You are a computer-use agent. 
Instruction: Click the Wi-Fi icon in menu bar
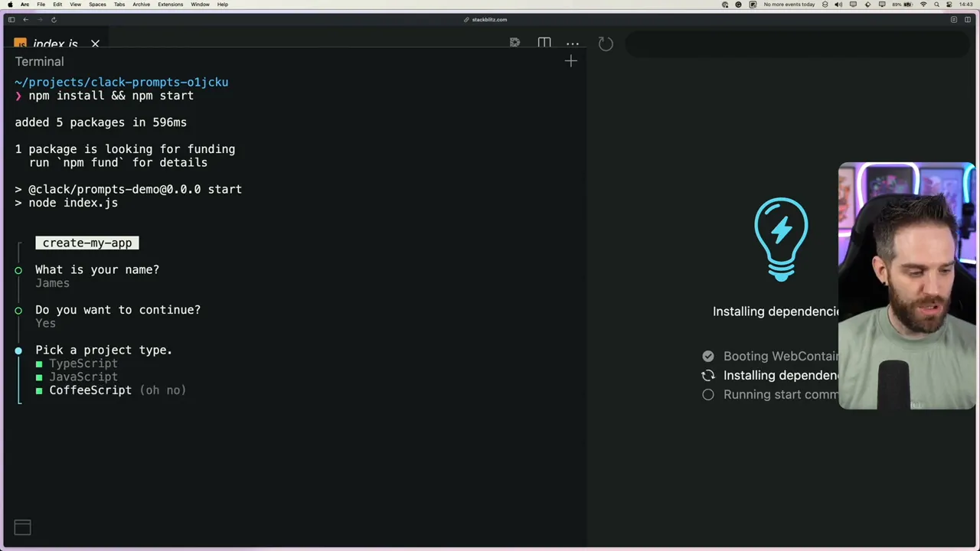923,5
